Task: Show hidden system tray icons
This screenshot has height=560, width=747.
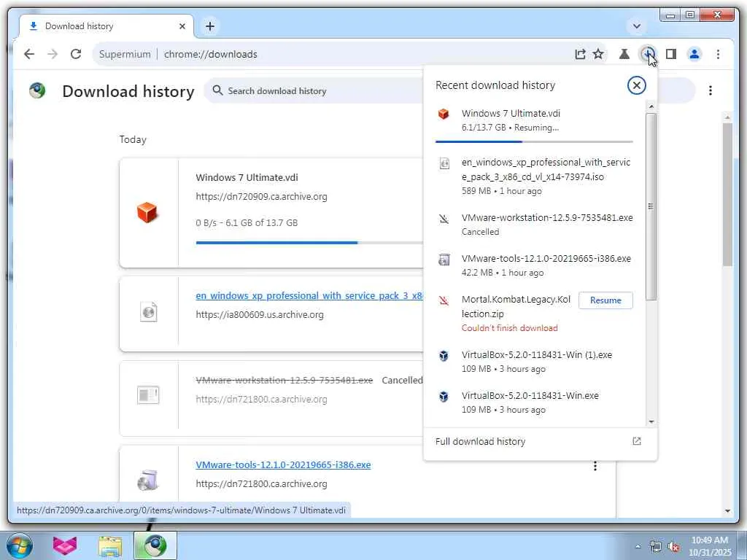Action: click(638, 547)
